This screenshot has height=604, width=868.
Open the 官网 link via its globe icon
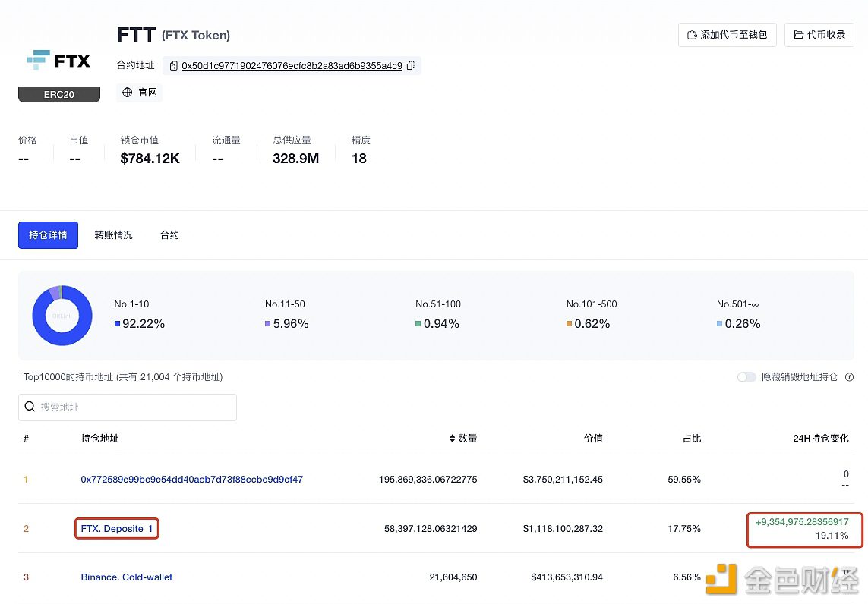(x=126, y=92)
